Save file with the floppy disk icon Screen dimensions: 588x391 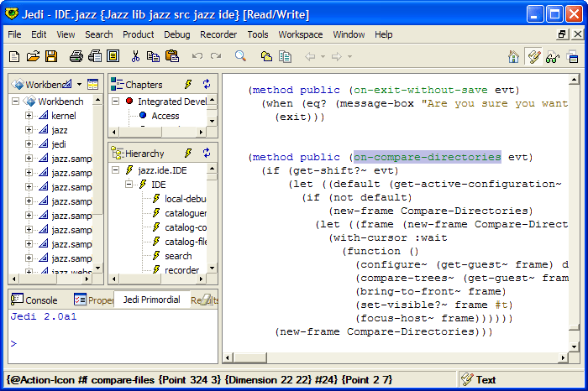(x=51, y=56)
